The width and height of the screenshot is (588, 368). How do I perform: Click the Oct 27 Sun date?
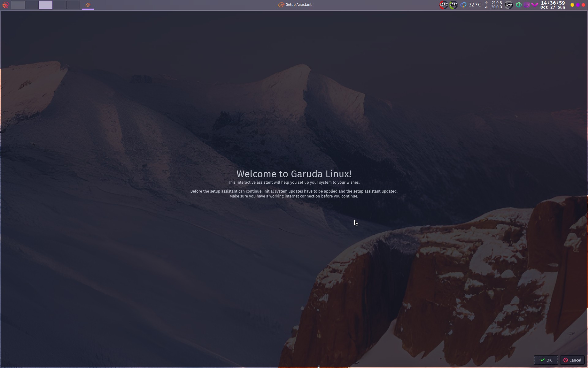click(x=553, y=7)
